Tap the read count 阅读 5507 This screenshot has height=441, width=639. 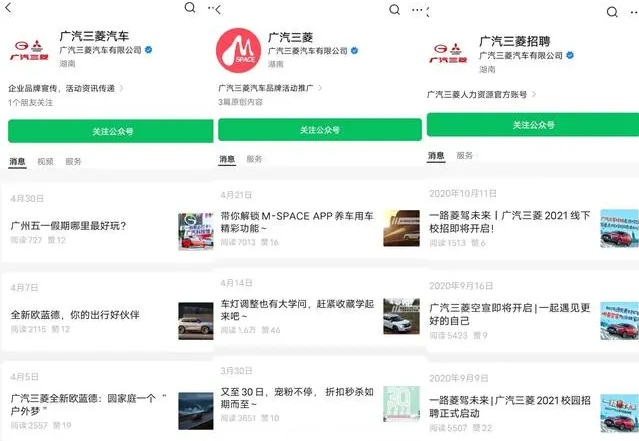pyautogui.click(x=448, y=428)
